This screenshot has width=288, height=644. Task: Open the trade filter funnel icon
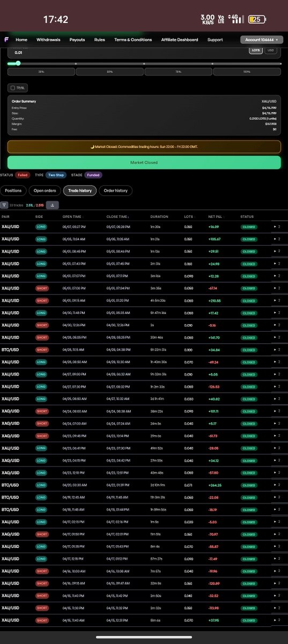(4, 204)
